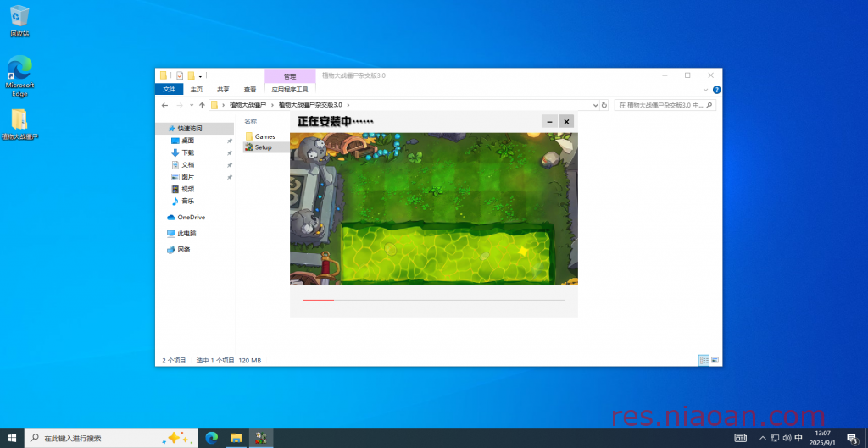Screen dimensions: 868x448
Task: Go back in Explorer navigation
Action: (x=164, y=105)
